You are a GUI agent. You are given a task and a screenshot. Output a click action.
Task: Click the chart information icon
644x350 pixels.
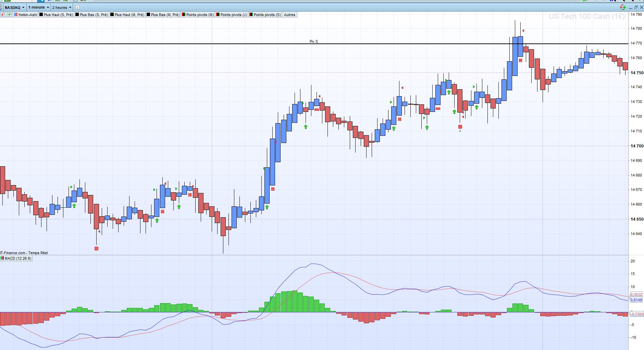coord(77,7)
